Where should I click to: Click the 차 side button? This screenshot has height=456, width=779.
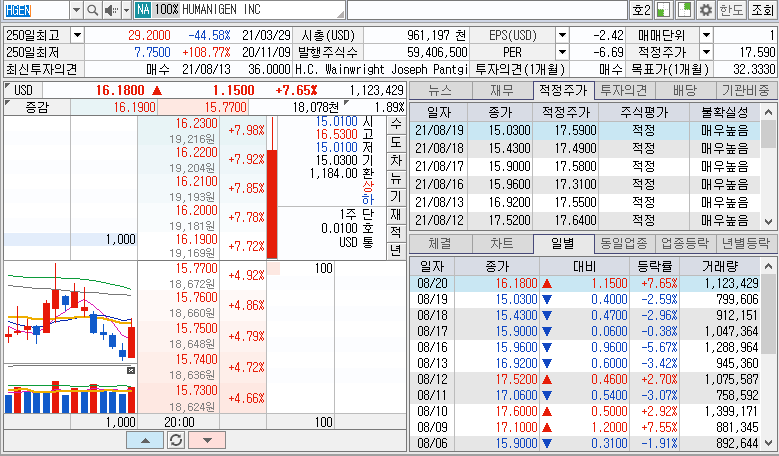point(395,160)
